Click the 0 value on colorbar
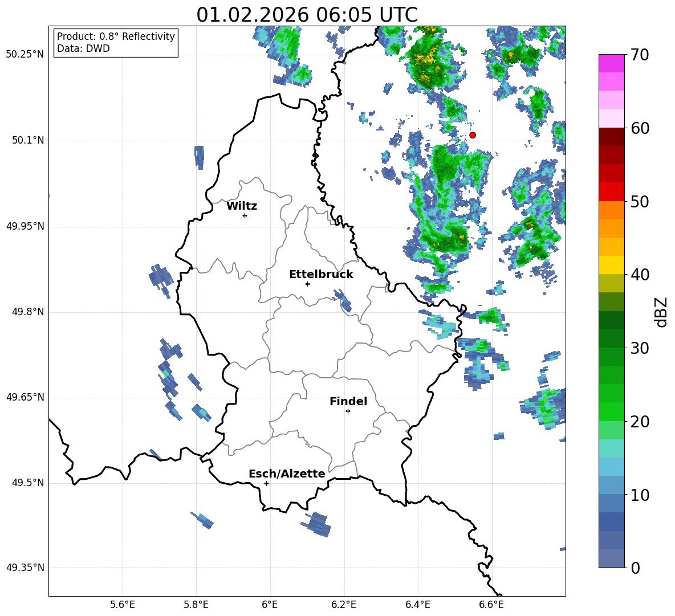 click(636, 568)
